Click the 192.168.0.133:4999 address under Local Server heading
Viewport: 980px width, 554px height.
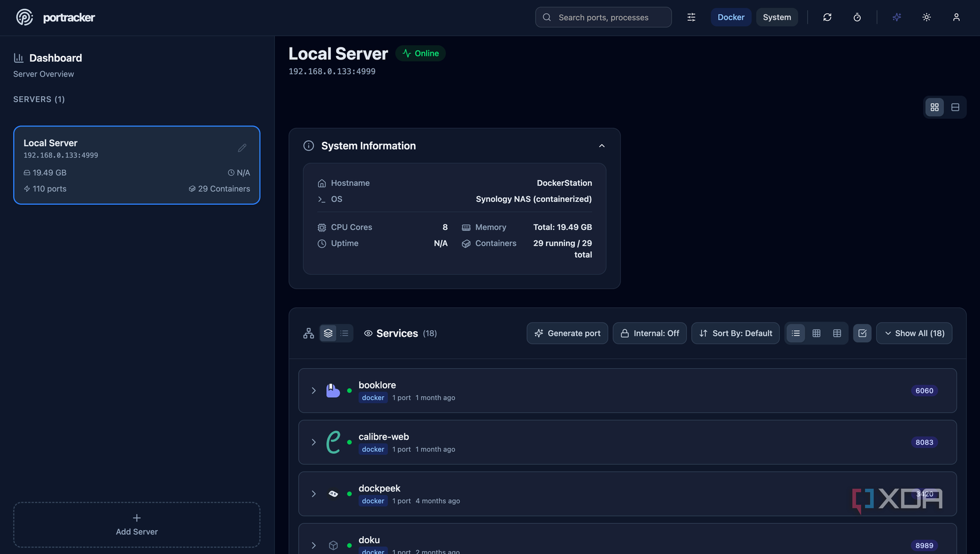tap(332, 71)
